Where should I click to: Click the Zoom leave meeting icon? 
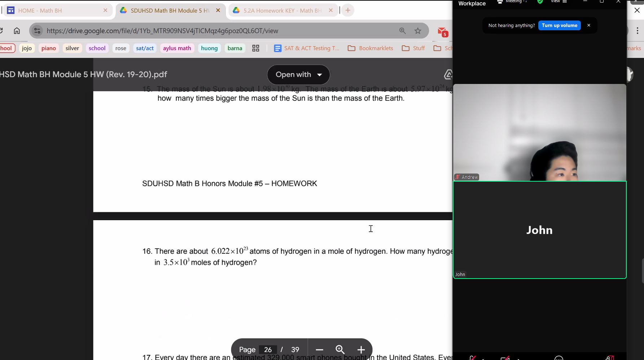610,357
